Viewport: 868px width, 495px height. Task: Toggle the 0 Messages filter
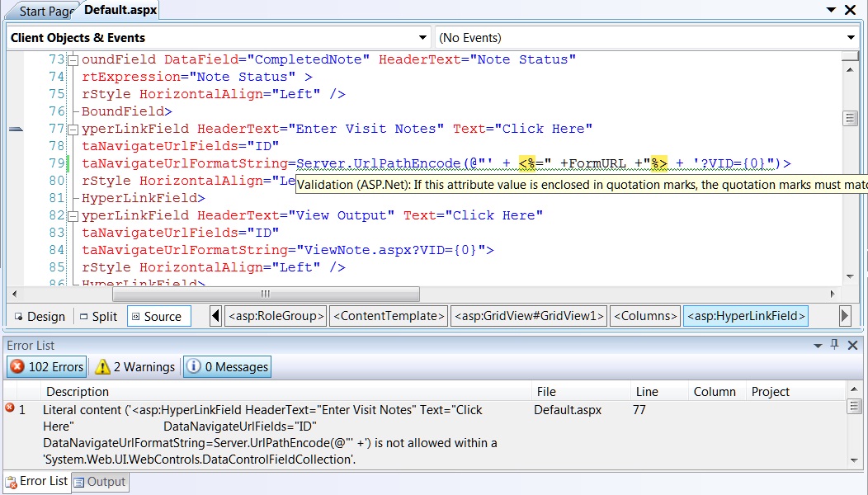pos(226,366)
